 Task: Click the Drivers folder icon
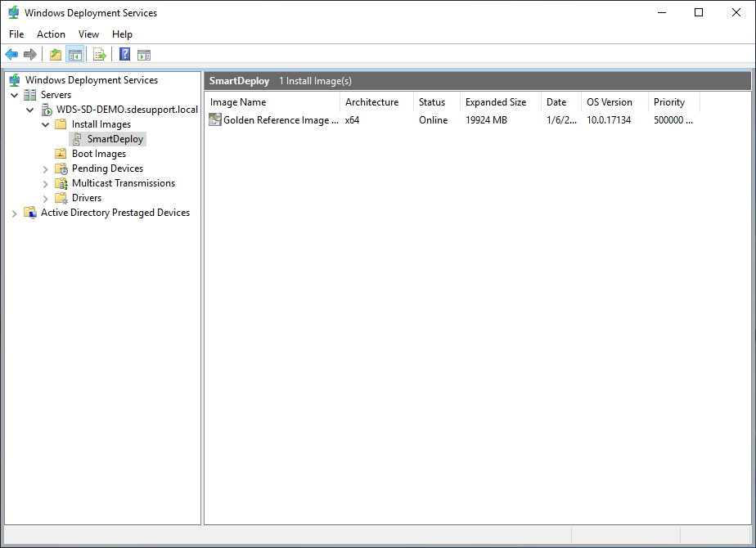pos(61,198)
